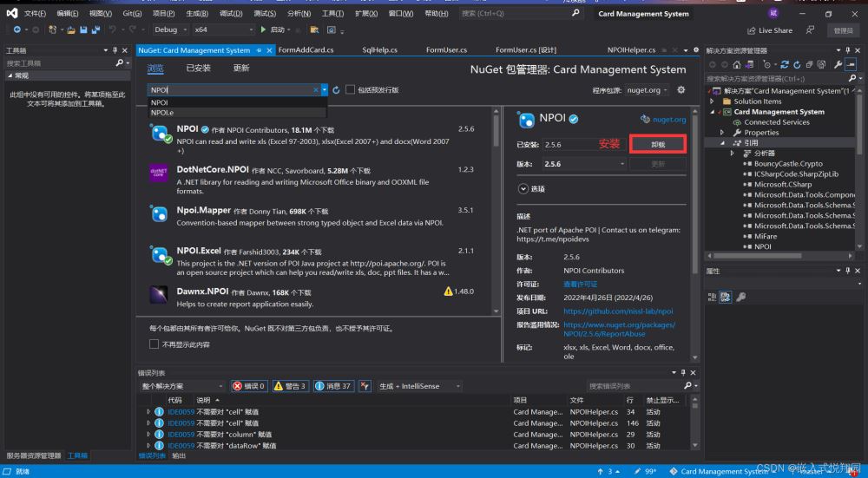868x478 pixels.
Task: Sync with active document in Solution Explorer
Action: 786,65
